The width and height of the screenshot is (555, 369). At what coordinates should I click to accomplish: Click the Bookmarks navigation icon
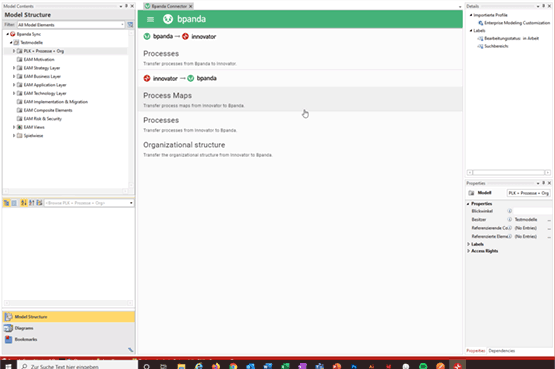click(x=8, y=339)
